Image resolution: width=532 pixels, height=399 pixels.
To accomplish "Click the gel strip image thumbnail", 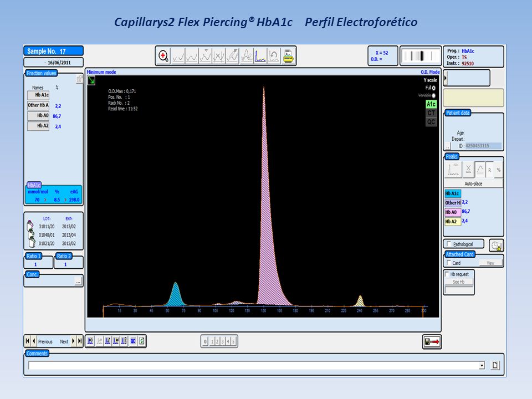I will point(421,55).
